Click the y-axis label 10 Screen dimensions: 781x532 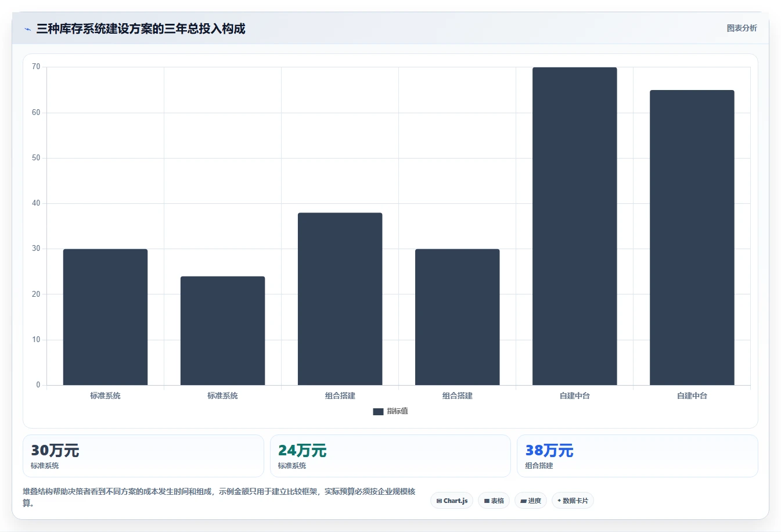click(x=36, y=340)
